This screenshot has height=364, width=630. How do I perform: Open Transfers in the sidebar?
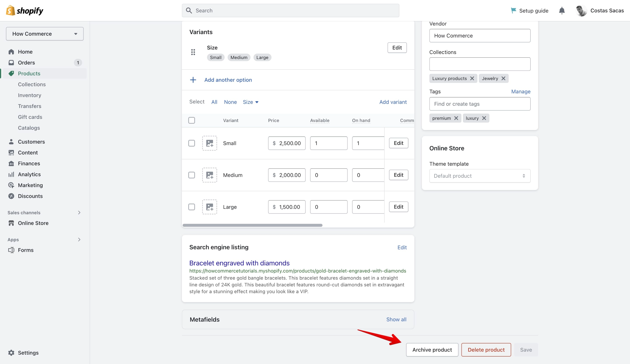[x=30, y=106]
